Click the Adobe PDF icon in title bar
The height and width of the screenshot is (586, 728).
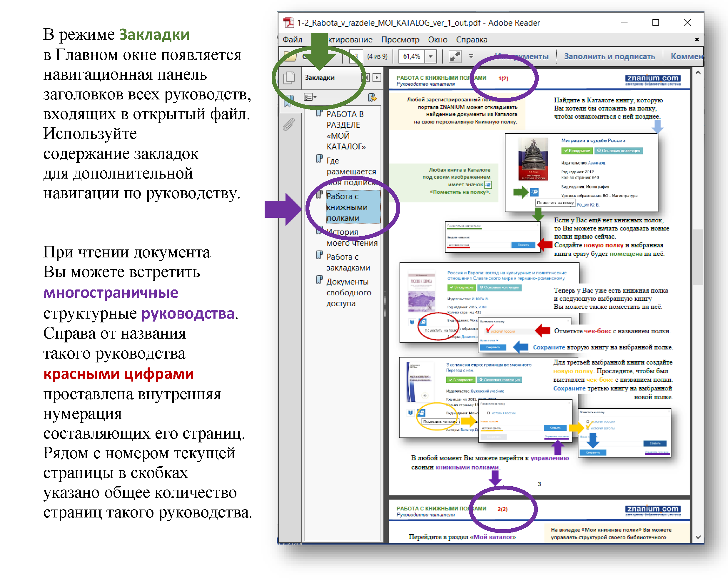coord(288,23)
